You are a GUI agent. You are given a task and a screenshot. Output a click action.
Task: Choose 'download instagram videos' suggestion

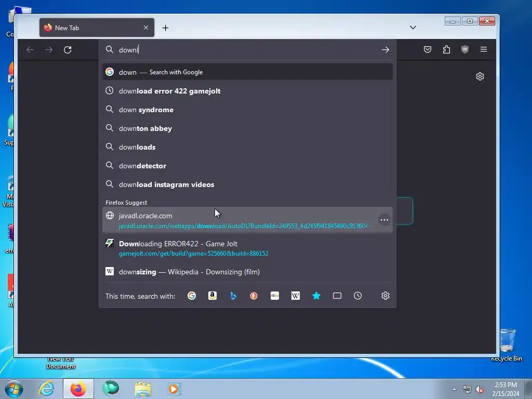tap(247, 184)
